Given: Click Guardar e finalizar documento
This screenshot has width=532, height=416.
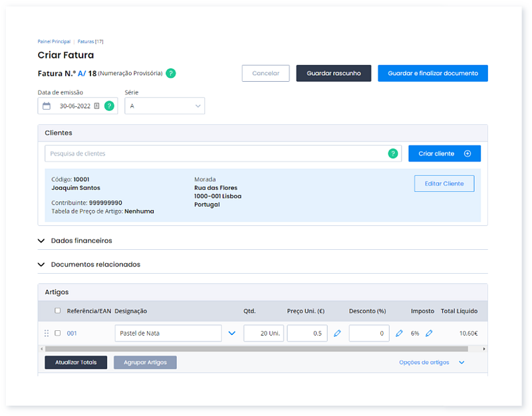Looking at the screenshot, I should point(433,73).
